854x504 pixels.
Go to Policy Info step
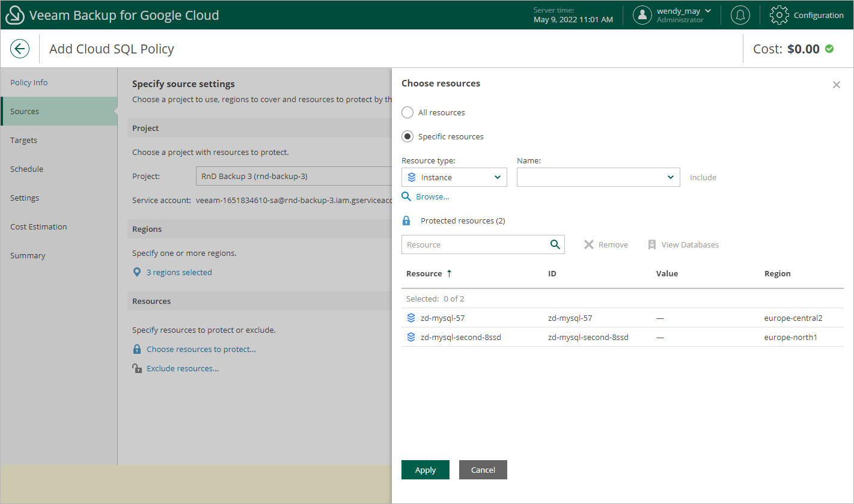[x=29, y=82]
